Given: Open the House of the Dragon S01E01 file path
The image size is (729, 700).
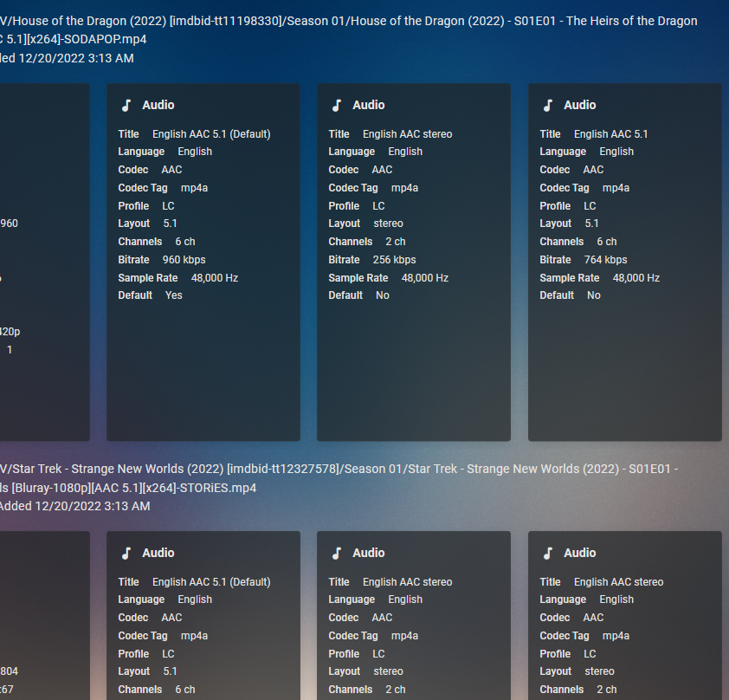Looking at the screenshot, I should point(346,21).
